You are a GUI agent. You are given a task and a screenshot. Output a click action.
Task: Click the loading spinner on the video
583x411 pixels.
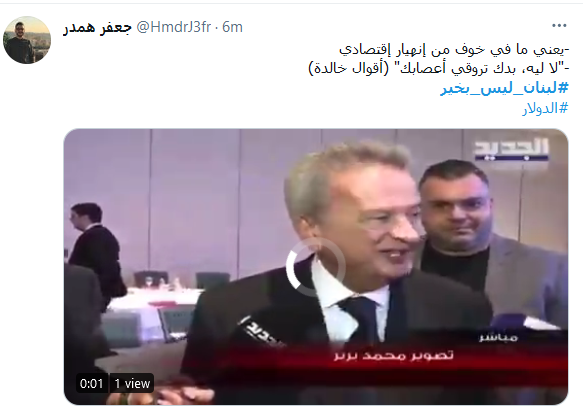pyautogui.click(x=315, y=266)
